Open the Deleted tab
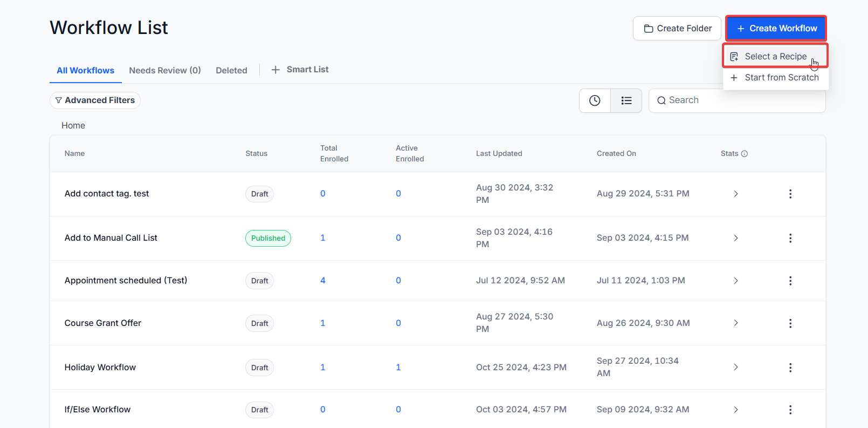 pyautogui.click(x=231, y=70)
